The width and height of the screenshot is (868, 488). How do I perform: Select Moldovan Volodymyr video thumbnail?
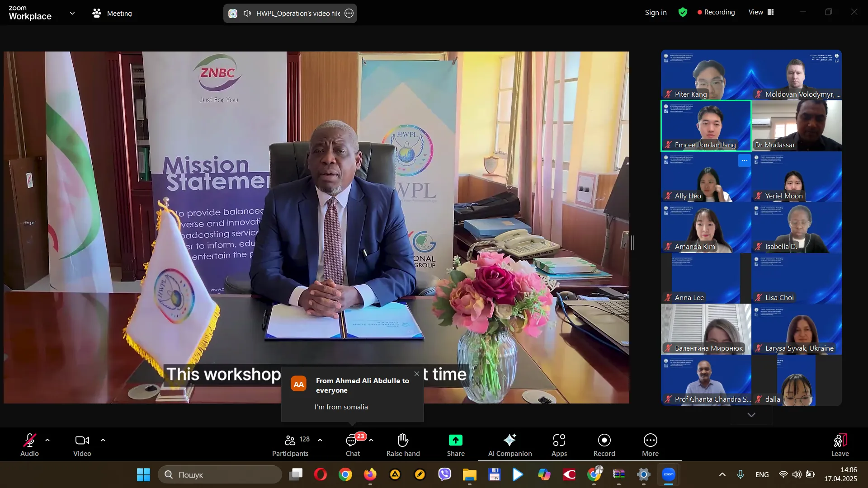(797, 75)
